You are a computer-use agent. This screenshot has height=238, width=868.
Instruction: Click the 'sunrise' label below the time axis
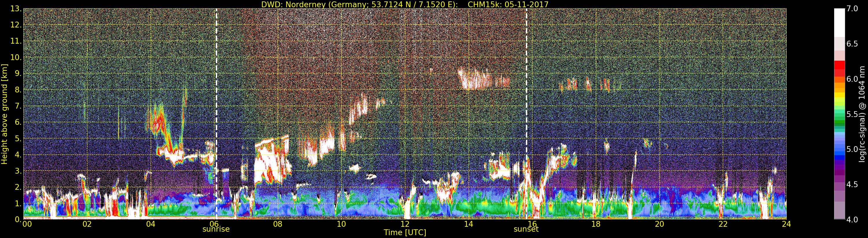click(x=216, y=229)
